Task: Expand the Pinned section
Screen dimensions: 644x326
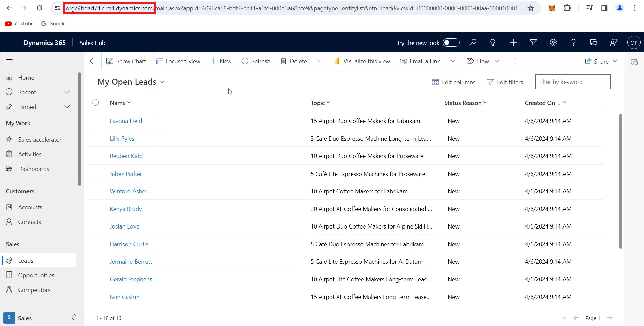Action: 67,107
